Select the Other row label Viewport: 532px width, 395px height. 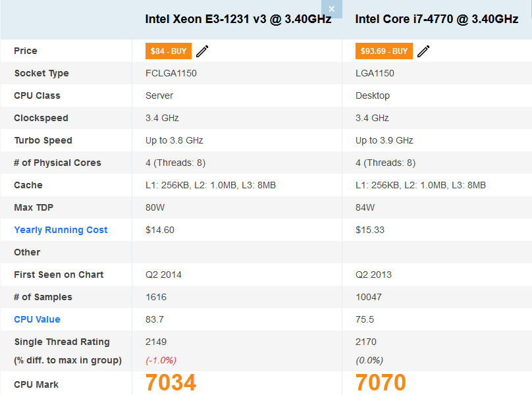click(27, 252)
